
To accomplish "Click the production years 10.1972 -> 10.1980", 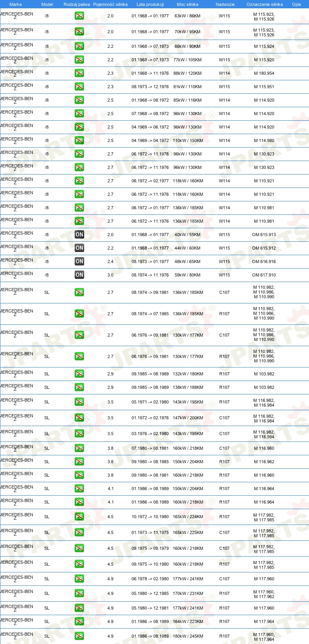I will (150, 517).
